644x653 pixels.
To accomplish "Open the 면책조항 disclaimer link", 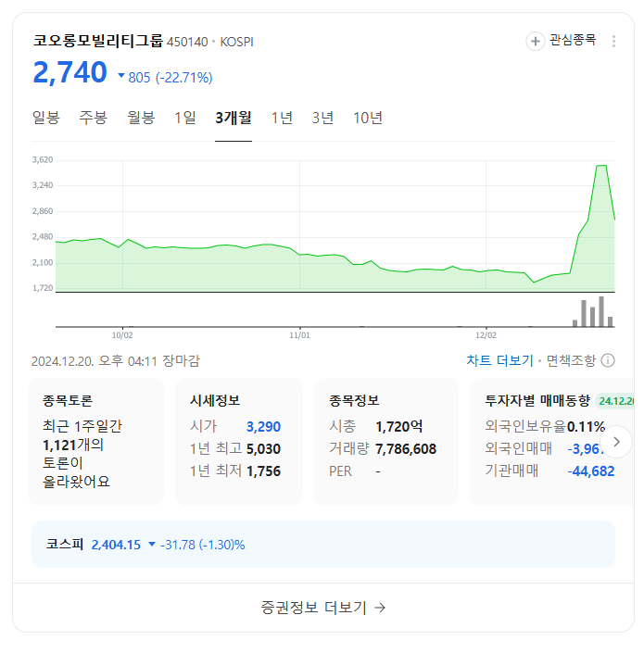I will click(571, 360).
